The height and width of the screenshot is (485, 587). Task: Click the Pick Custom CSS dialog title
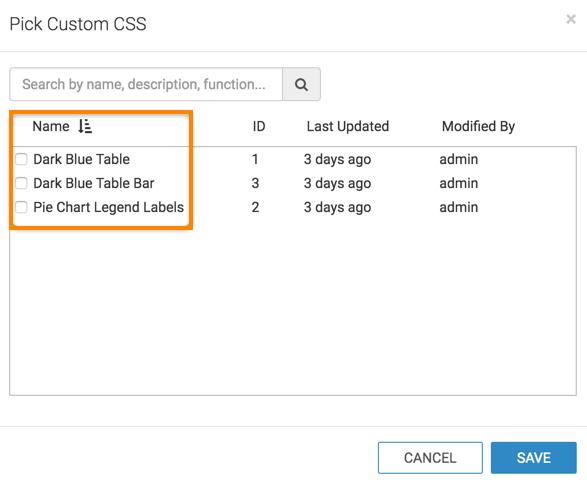point(78,24)
